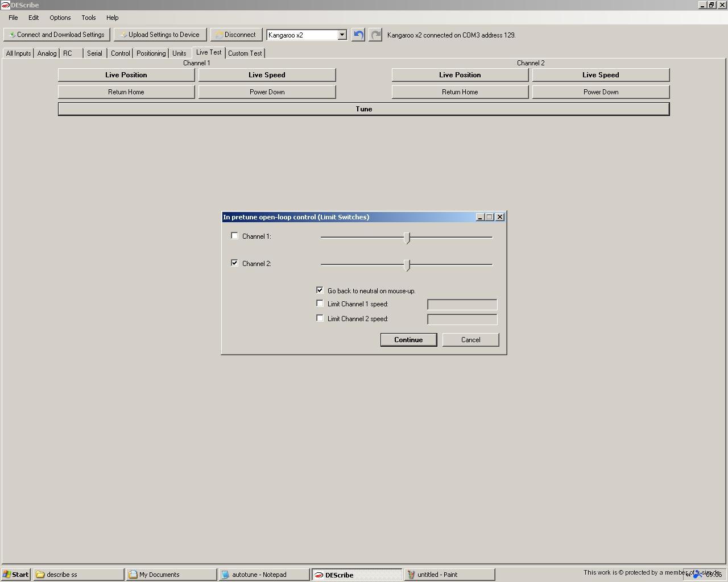This screenshot has width=728, height=582.
Task: Click the Limit Channel 2 speed field
Action: (462, 319)
